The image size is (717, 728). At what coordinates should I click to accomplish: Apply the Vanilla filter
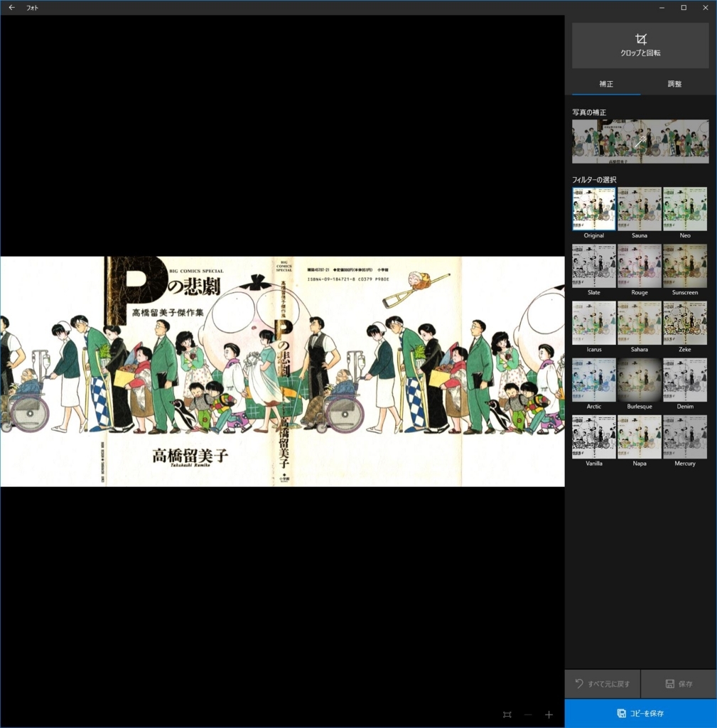click(x=594, y=437)
